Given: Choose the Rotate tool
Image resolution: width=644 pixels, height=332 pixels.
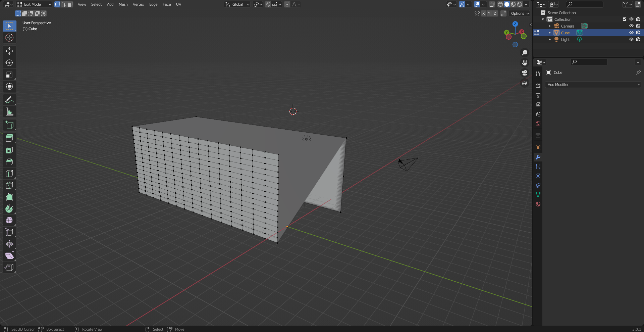Looking at the screenshot, I should coord(9,63).
